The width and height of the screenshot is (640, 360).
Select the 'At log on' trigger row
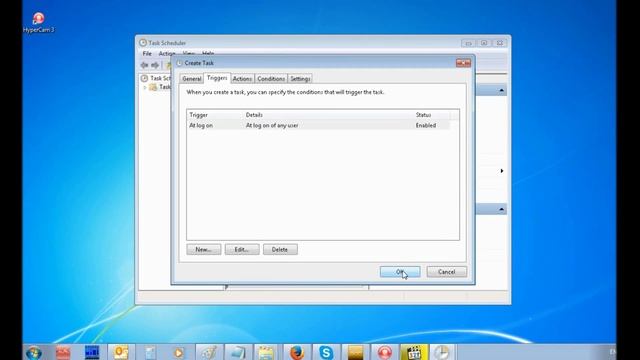coord(318,125)
